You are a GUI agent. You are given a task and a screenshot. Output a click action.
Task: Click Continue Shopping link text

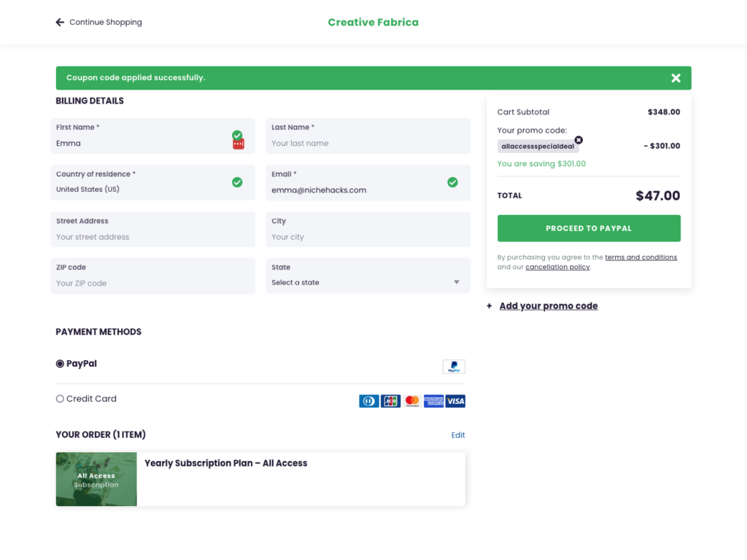106,23
